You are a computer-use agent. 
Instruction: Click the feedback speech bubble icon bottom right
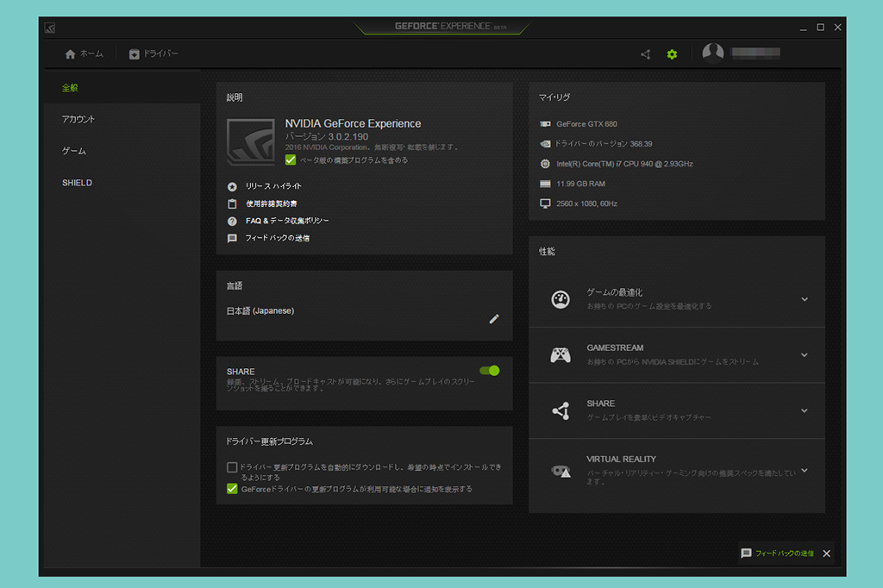coord(745,554)
